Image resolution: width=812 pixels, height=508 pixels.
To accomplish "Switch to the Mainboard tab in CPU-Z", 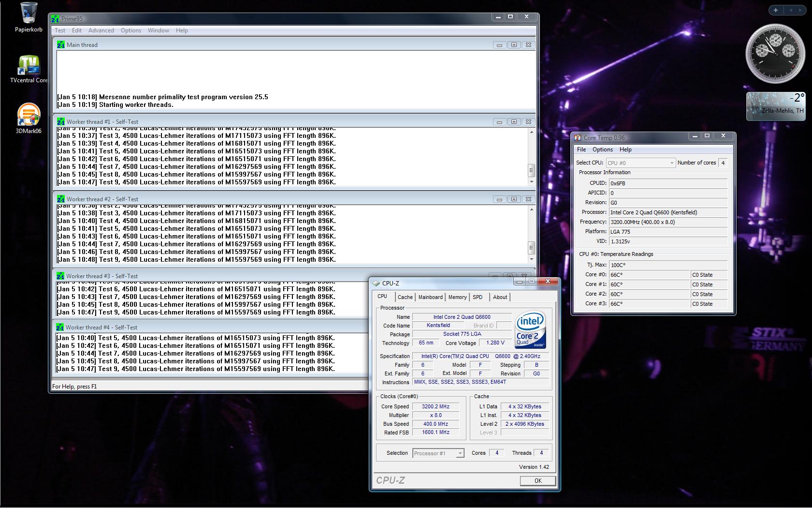I will click(x=430, y=297).
